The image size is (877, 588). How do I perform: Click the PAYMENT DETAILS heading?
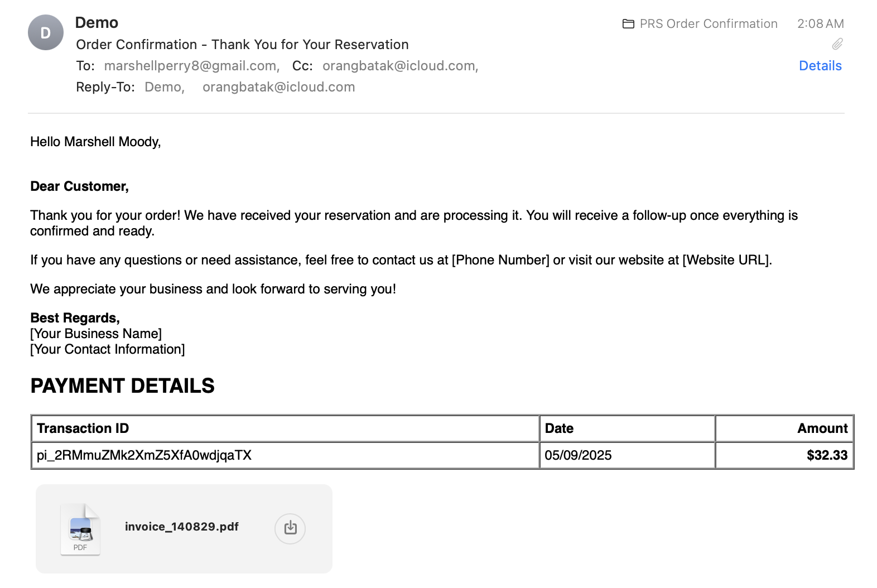click(x=122, y=386)
